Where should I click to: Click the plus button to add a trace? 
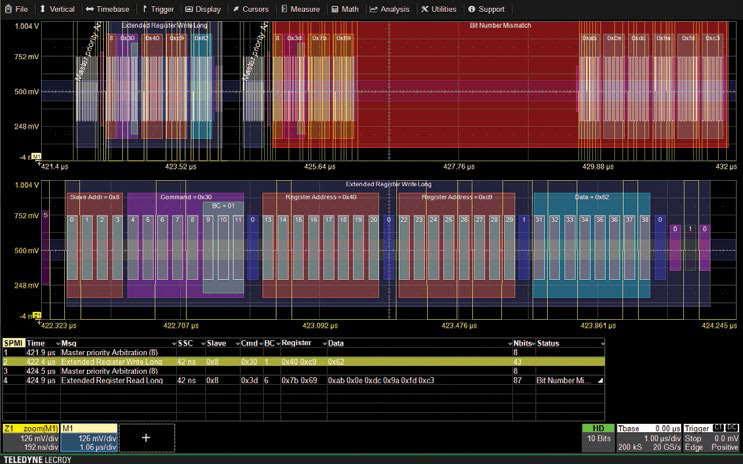146,437
